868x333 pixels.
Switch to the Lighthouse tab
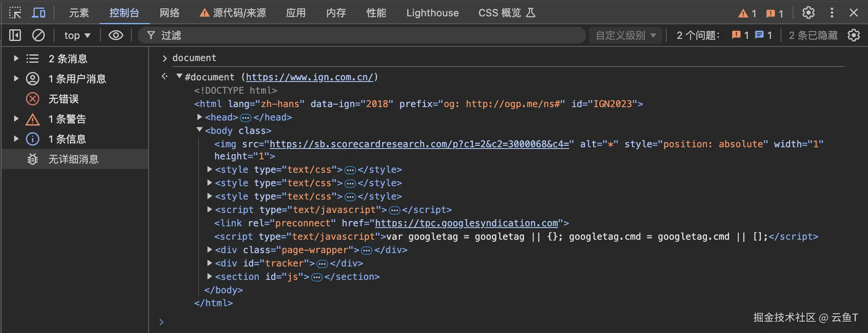(432, 13)
